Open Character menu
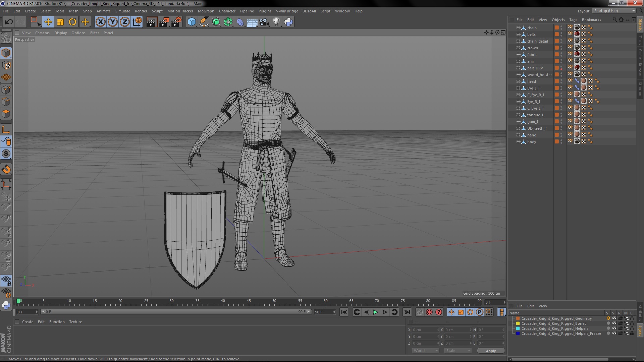This screenshot has width=644, height=362. [x=227, y=11]
